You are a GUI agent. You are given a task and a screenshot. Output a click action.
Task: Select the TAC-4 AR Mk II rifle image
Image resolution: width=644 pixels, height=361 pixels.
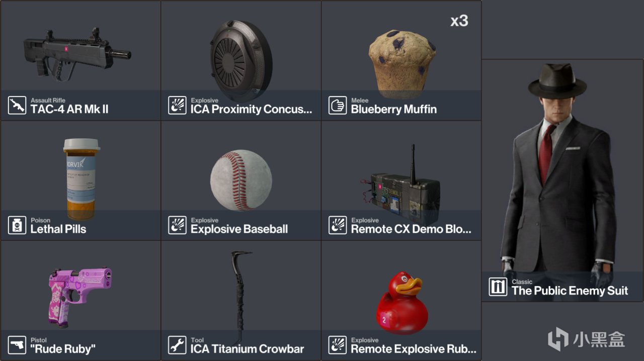pos(77,52)
